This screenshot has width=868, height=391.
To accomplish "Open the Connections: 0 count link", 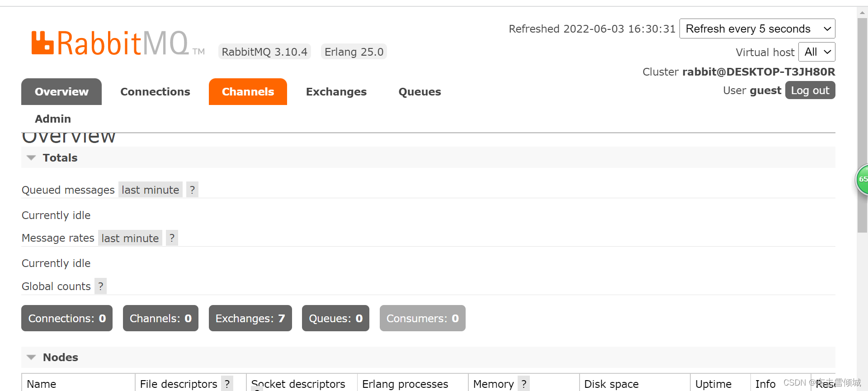I will point(67,318).
